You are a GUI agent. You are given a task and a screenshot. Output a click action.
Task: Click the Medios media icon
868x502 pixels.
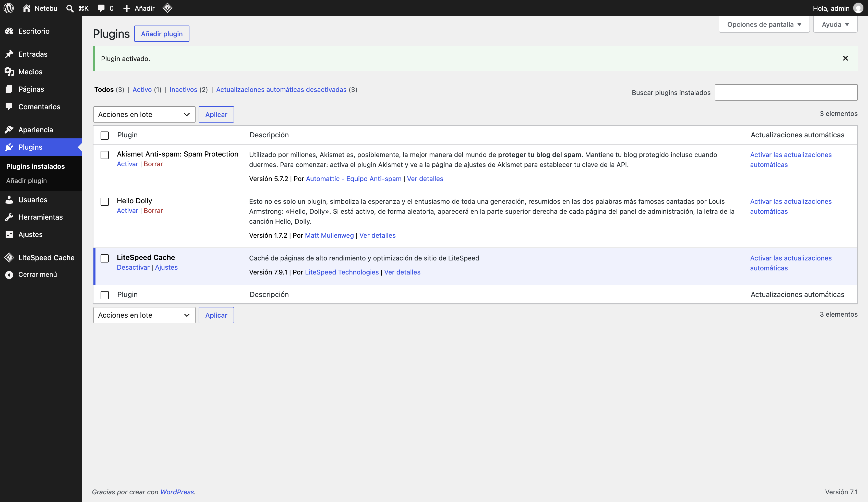tap(9, 72)
